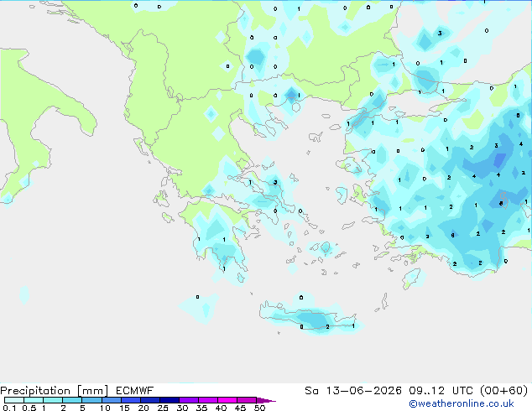Click the 'Precipitation [mm]' title text
The width and height of the screenshot is (532, 411).
(x=55, y=391)
